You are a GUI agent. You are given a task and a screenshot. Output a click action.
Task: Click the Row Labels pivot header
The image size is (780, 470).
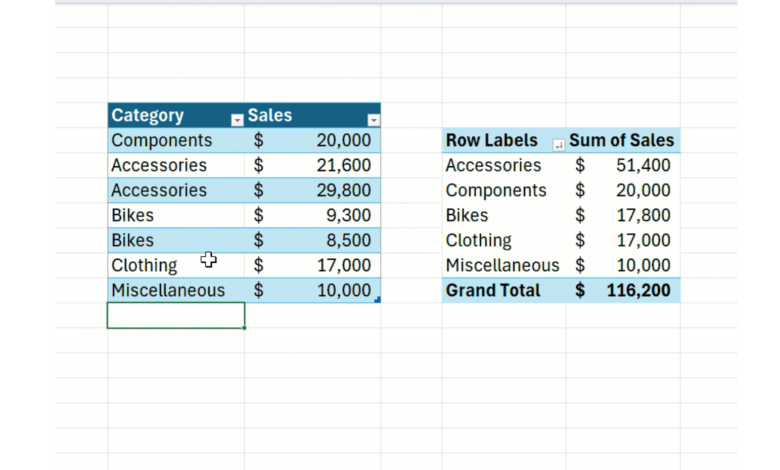[x=503, y=140]
